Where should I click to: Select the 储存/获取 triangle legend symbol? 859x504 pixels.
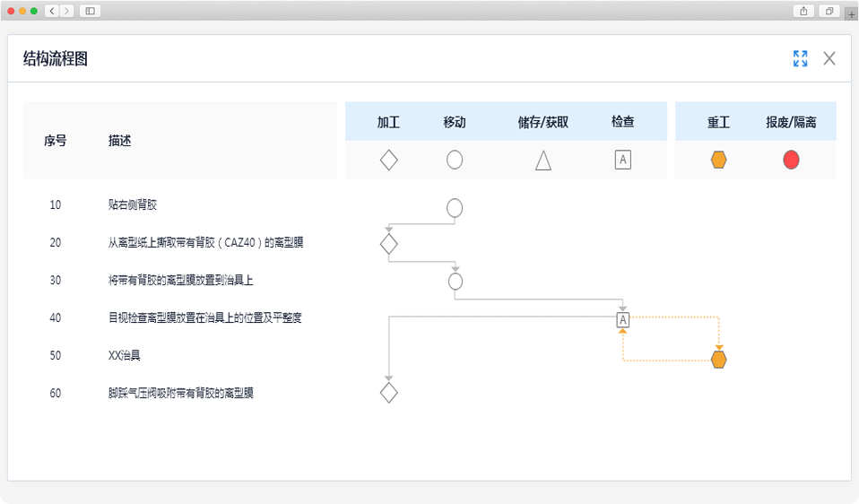tap(543, 161)
